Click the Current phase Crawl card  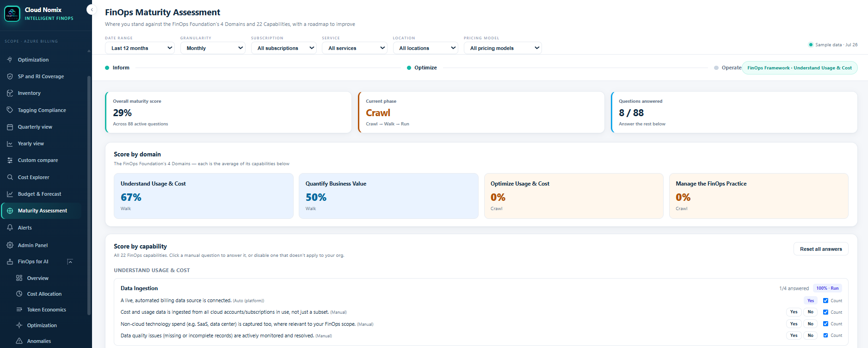[481, 112]
